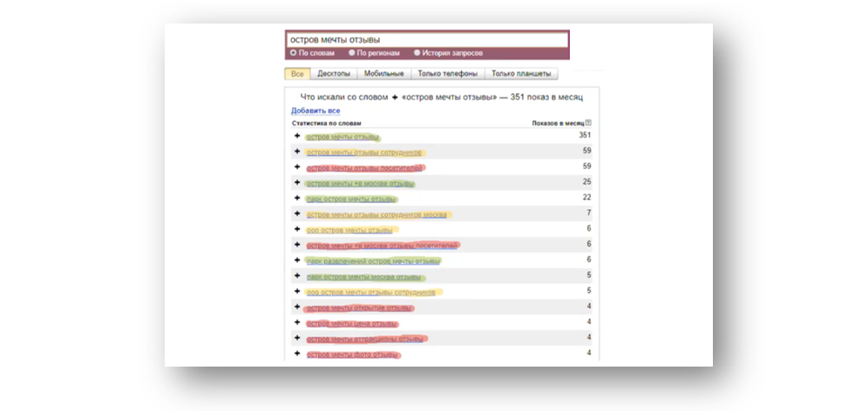Follow the 'остров мечты аттракционы отзывы' link
The height and width of the screenshot is (411, 868).
(365, 339)
